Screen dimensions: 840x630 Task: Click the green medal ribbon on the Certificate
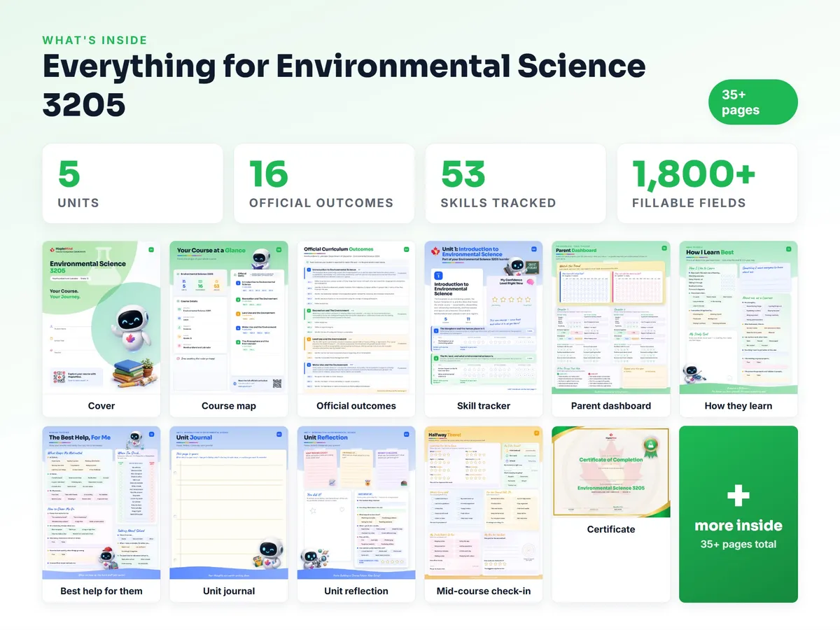tap(652, 448)
